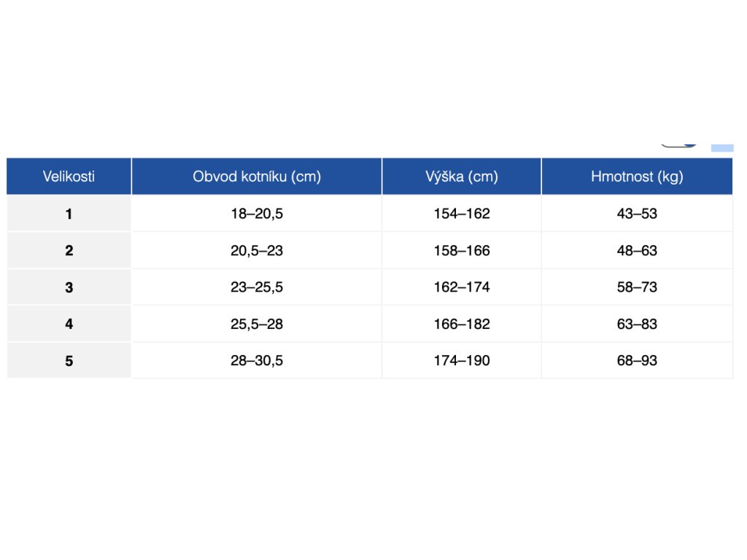The image size is (747, 560).
Task: Click the Velikosti column header
Action: [x=69, y=176]
